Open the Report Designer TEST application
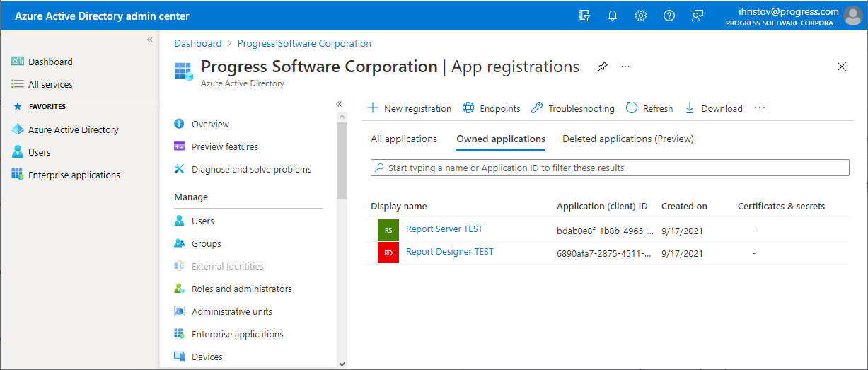This screenshot has height=370, width=868. [x=450, y=252]
